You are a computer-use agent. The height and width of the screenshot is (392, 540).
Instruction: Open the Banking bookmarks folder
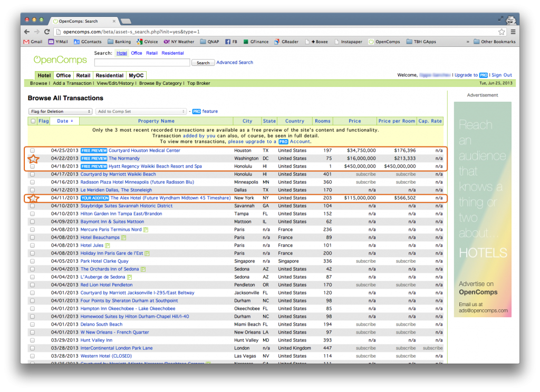119,42
